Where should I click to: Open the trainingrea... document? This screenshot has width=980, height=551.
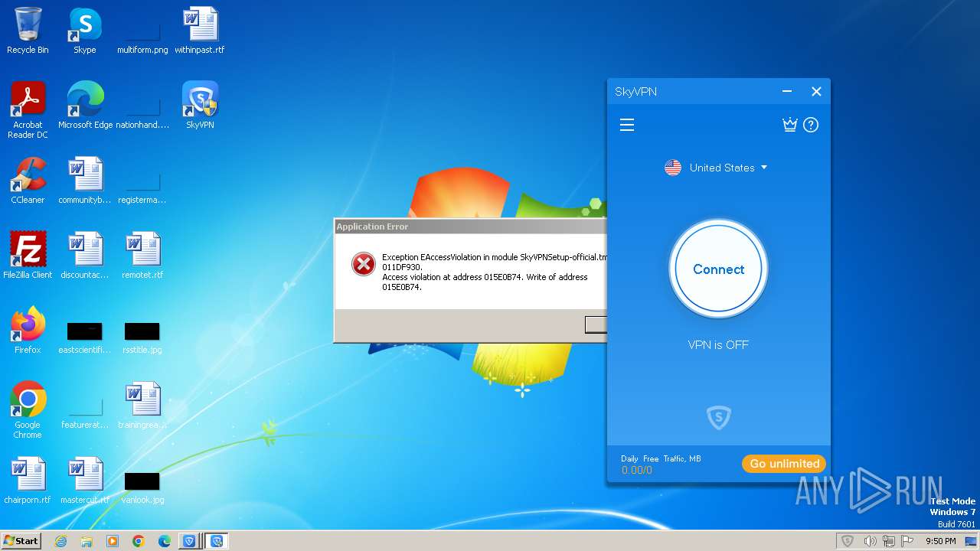(142, 406)
